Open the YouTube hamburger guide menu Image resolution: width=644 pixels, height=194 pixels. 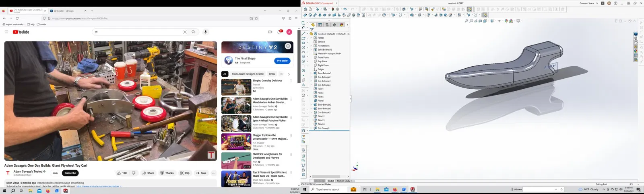pyautogui.click(x=6, y=32)
